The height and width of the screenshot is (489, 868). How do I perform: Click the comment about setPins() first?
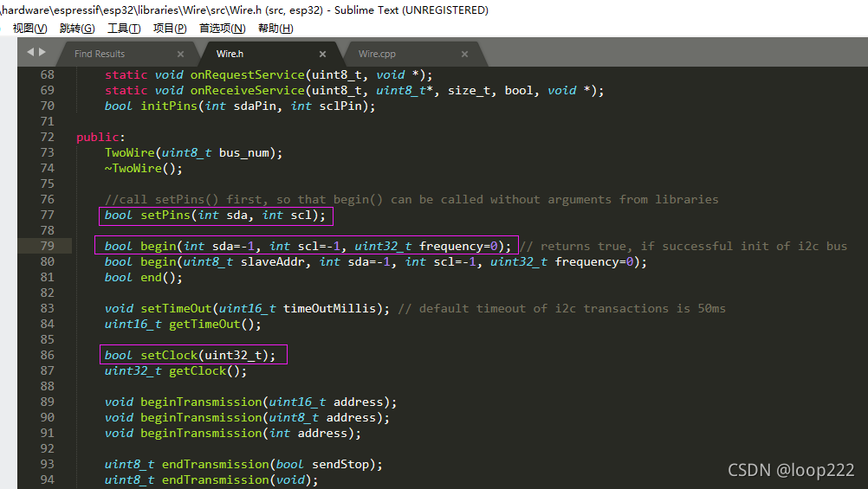pyautogui.click(x=411, y=199)
